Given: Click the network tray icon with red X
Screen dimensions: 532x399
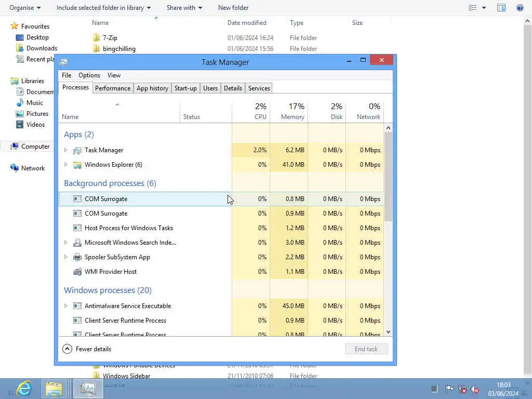Looking at the screenshot, I should (462, 389).
